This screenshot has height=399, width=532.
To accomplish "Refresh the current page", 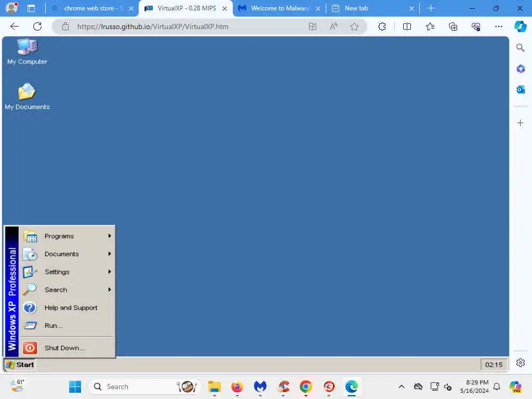I will click(x=37, y=26).
